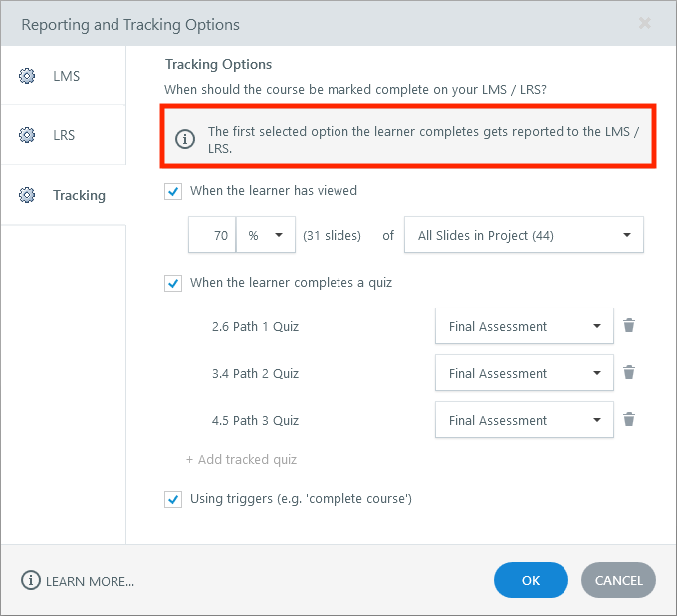Remove the 3.4 Path 2 Quiz entry

pos(629,372)
